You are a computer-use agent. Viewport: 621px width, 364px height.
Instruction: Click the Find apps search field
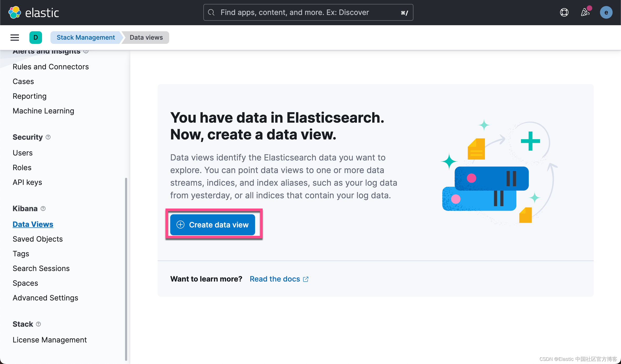tap(307, 12)
